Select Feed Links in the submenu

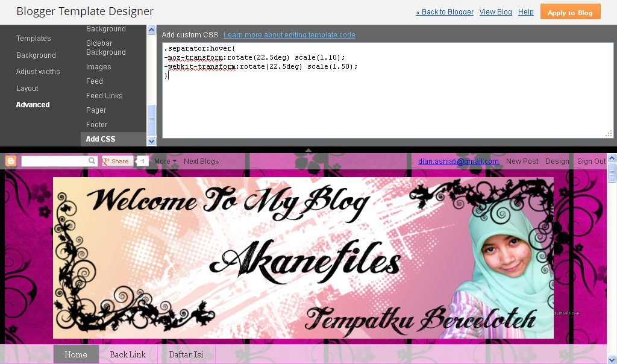(104, 96)
